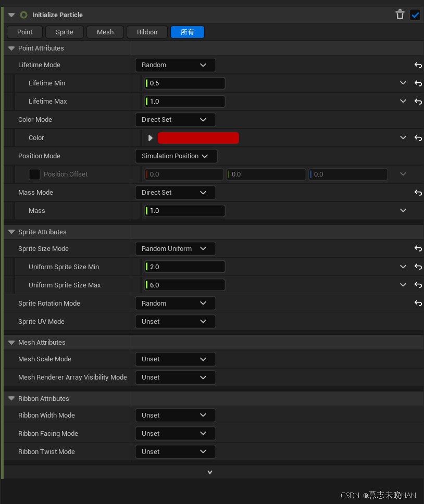
Task: Reset Uniform Sprite Size Max value
Action: click(x=418, y=285)
